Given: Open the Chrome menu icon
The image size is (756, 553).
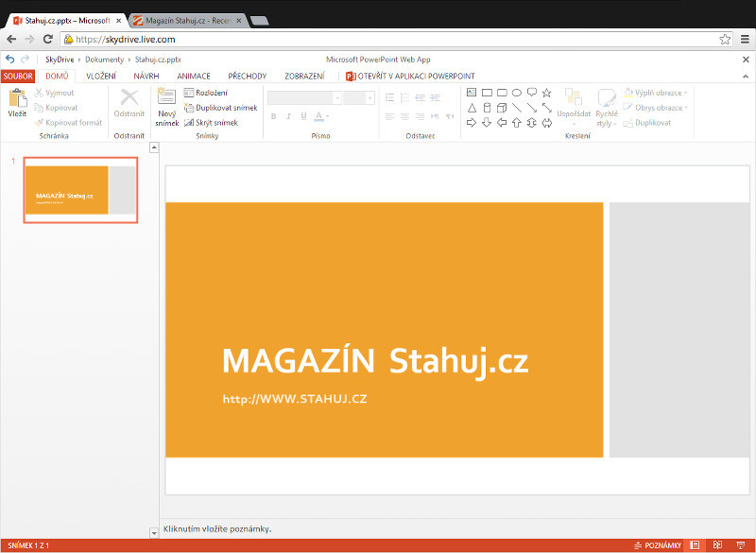Looking at the screenshot, I should click(745, 40).
